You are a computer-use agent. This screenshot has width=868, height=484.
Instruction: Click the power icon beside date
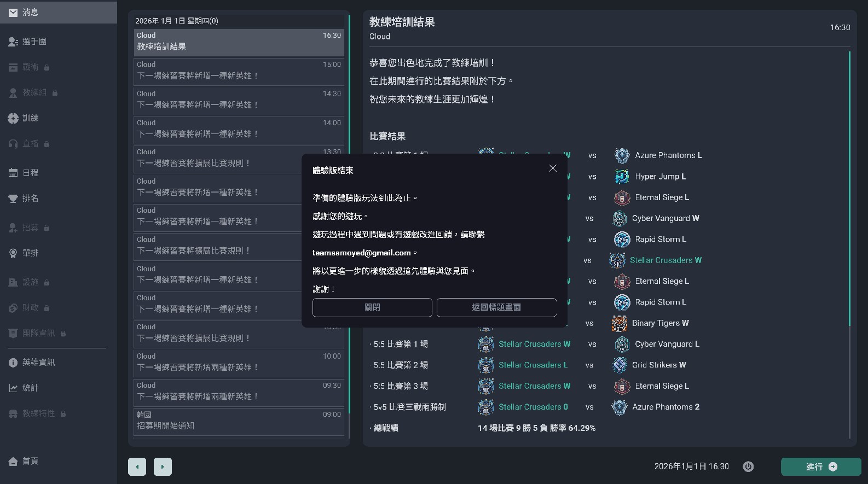point(748,466)
